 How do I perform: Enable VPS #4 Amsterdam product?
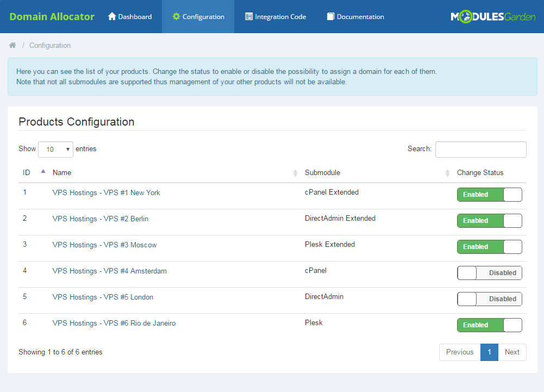point(489,272)
